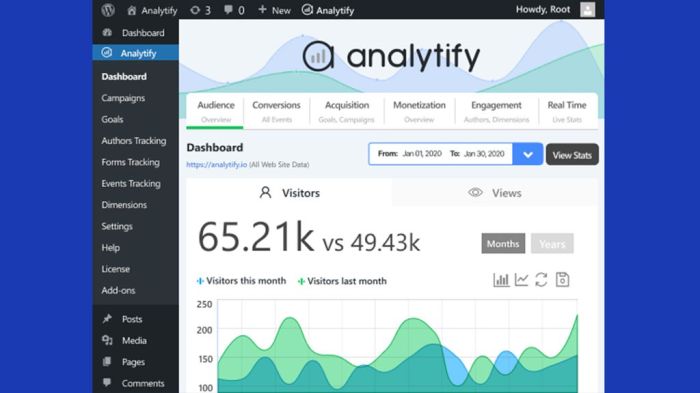Screen dimensions: 700x393
Task: Open the New content menu in admin bar
Action: tap(274, 10)
